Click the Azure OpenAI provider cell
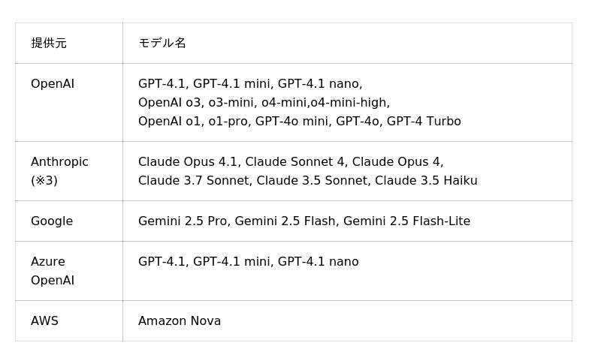Screen dimensions: 601x364 [53, 271]
